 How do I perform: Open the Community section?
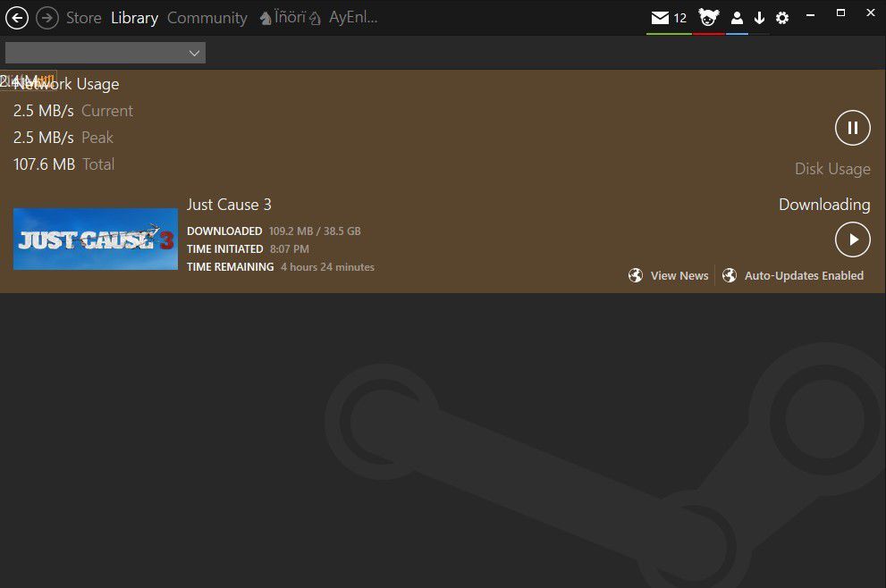pos(207,18)
